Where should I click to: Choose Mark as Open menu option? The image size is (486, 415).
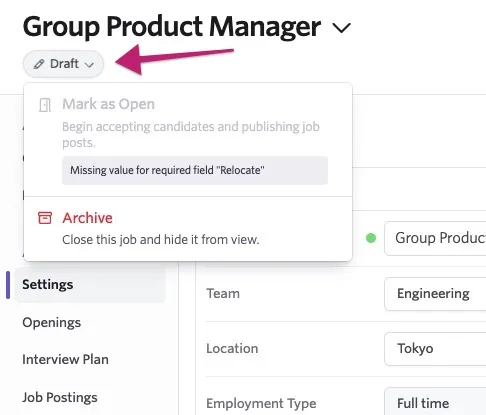coord(188,140)
